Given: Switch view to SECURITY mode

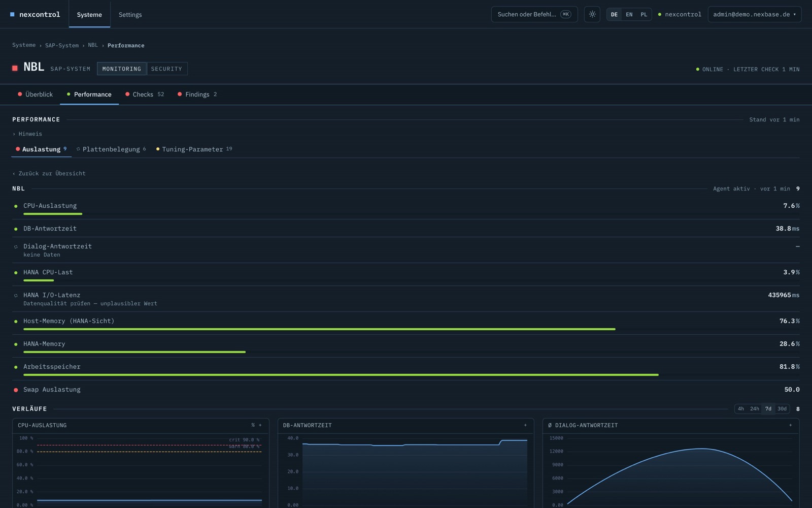Looking at the screenshot, I should [x=166, y=69].
